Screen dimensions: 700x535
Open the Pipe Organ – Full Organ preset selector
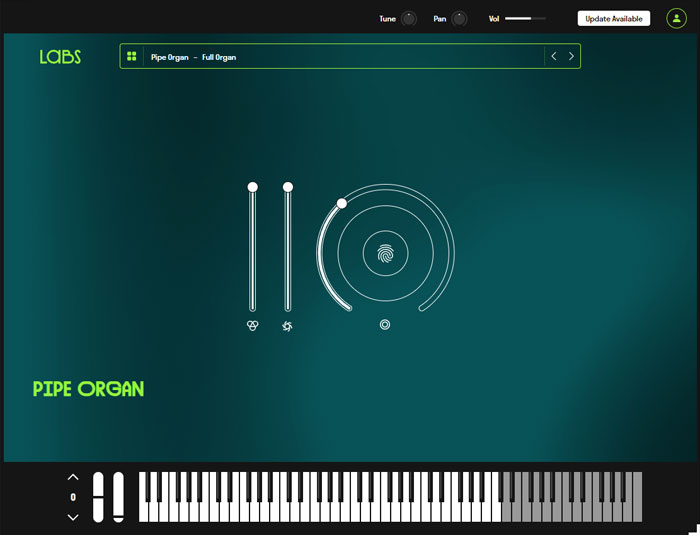(x=350, y=56)
